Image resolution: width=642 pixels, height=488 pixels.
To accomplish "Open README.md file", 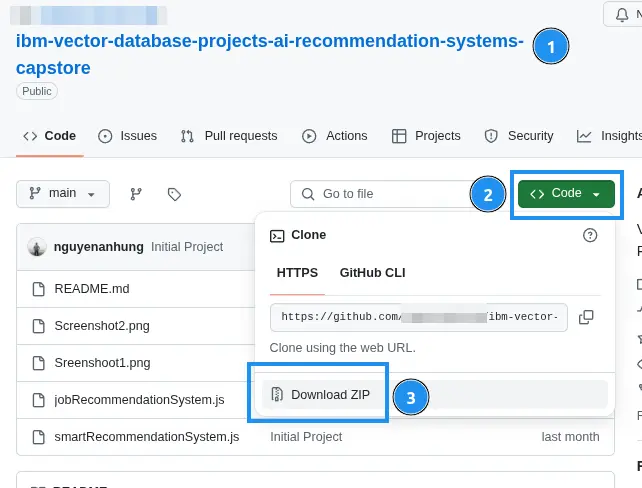I will pyautogui.click(x=92, y=289).
